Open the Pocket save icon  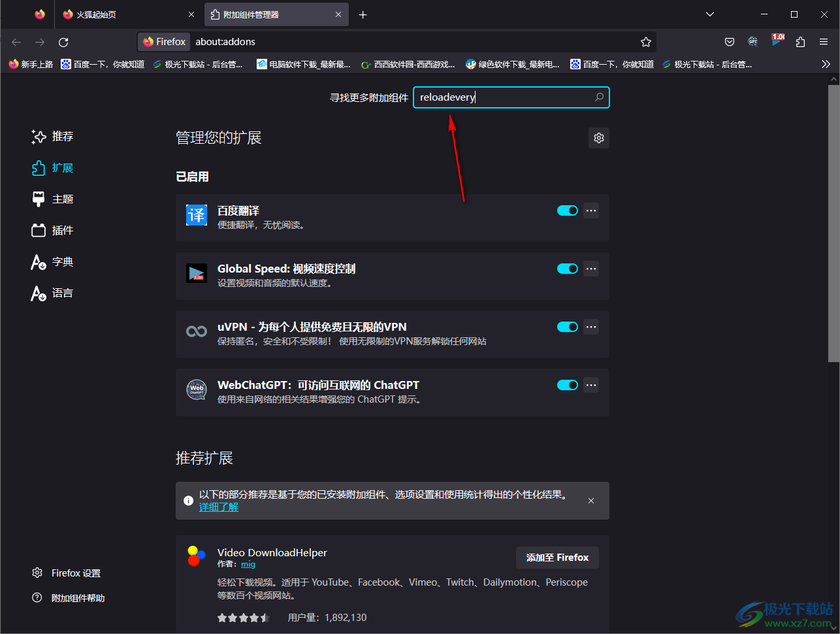[x=730, y=42]
